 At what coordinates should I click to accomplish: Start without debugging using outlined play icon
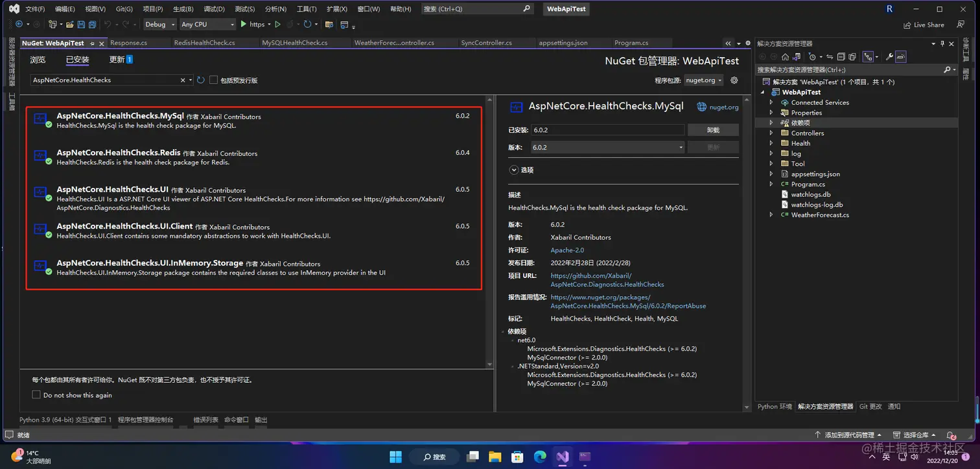pos(277,24)
